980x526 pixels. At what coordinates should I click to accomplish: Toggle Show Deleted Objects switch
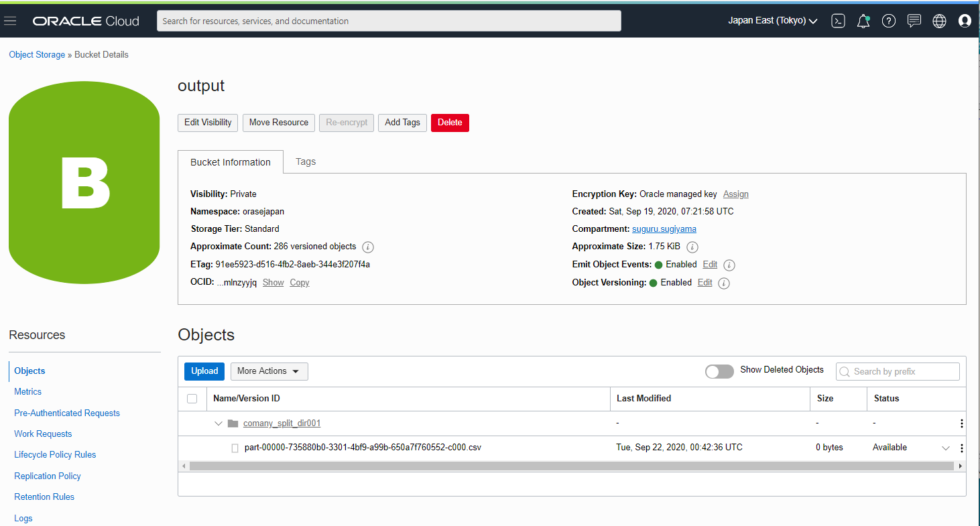click(719, 371)
